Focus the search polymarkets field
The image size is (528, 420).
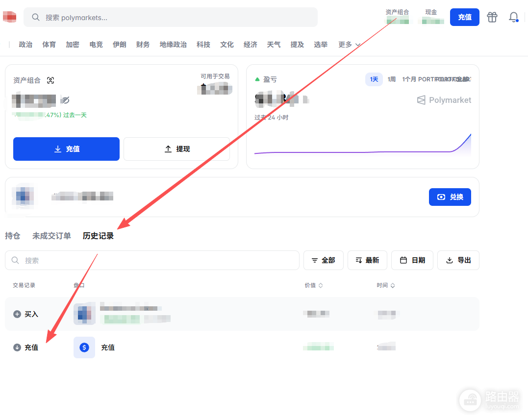[171, 17]
